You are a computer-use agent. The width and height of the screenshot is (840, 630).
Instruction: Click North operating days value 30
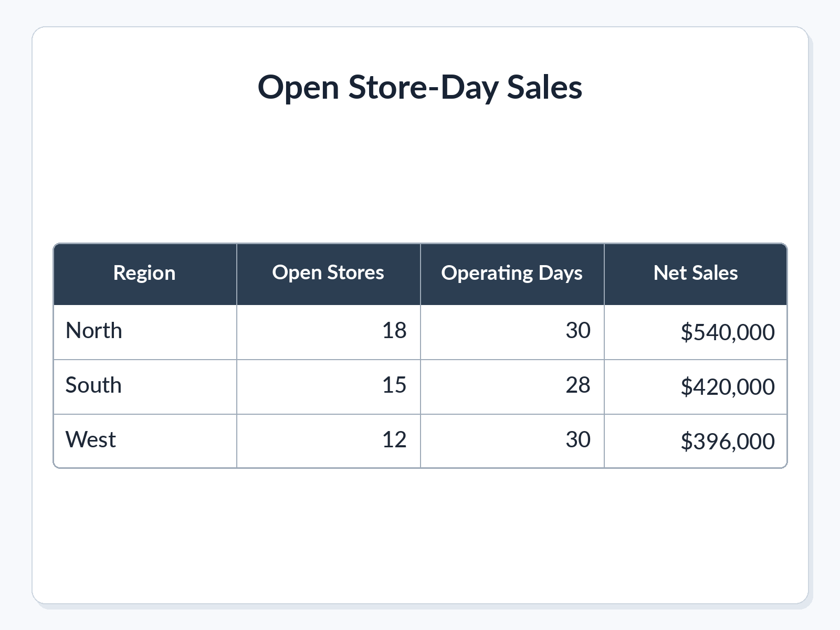pos(512,332)
